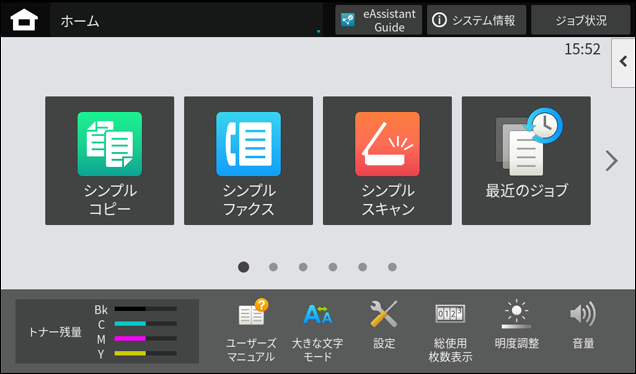Open the トナー残量 toner level panel
636x374 pixels.
tap(107, 331)
